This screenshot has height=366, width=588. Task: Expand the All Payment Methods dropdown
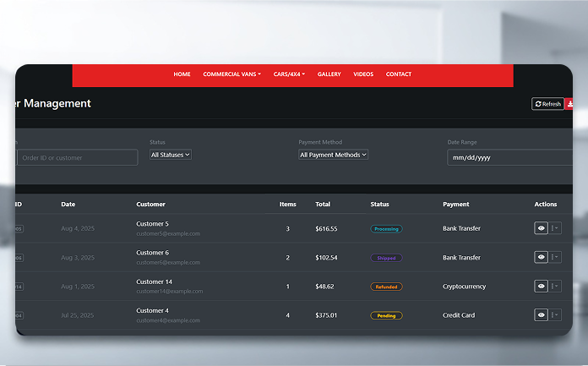(334, 155)
